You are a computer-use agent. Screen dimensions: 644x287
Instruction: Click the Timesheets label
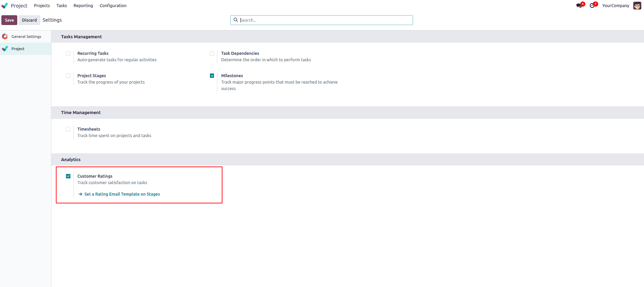89,129
